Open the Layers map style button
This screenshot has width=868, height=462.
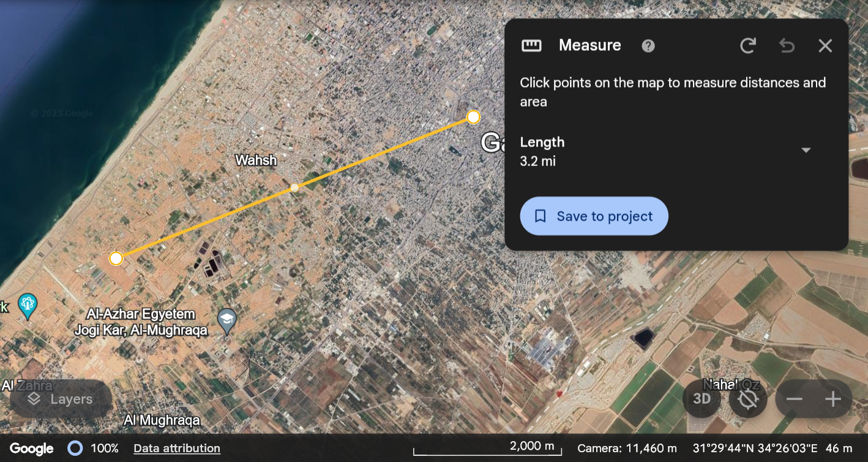click(61, 400)
